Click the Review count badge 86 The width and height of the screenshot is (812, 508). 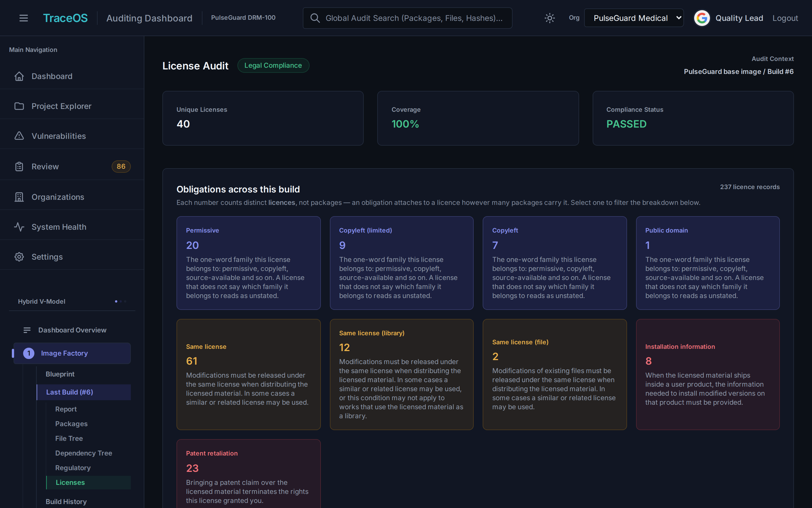(x=121, y=166)
